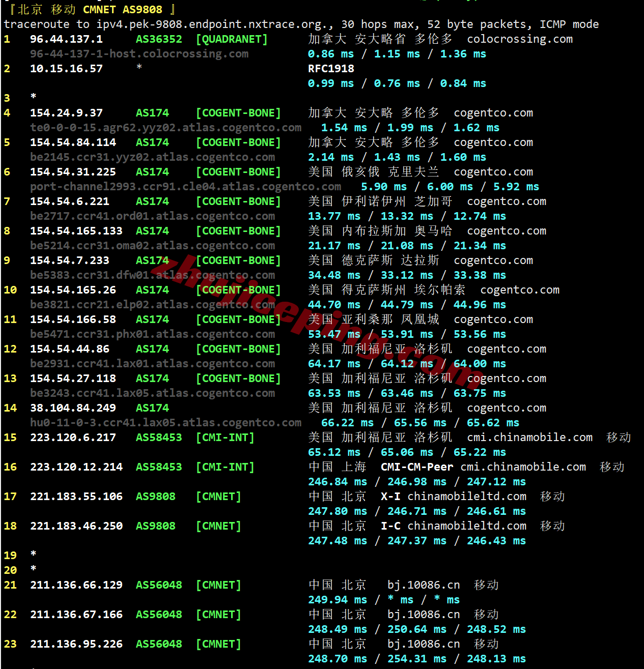Select latency 64.17 ms on hop 12
The image size is (644, 669).
334,364
